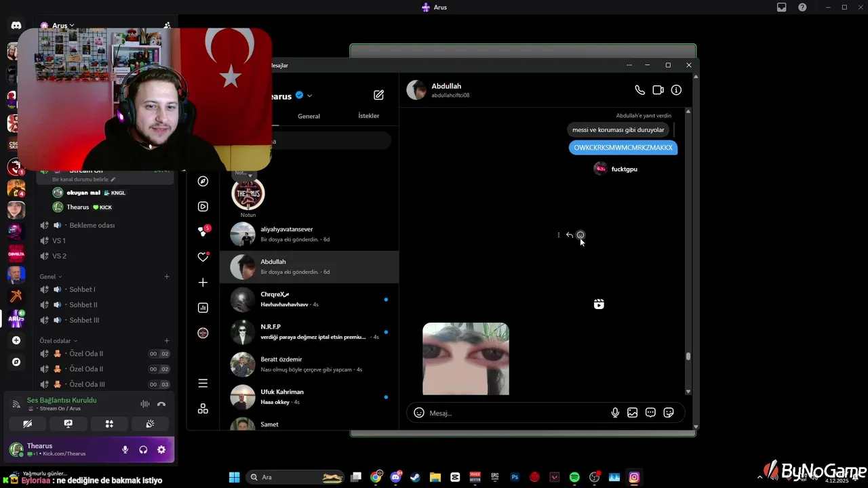Open the GIF or quick replies bubble icon
Image resolution: width=868 pixels, height=488 pixels.
tap(650, 413)
